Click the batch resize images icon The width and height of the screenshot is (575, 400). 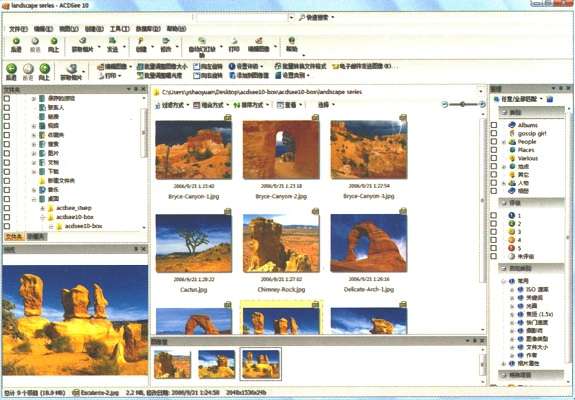[140, 67]
